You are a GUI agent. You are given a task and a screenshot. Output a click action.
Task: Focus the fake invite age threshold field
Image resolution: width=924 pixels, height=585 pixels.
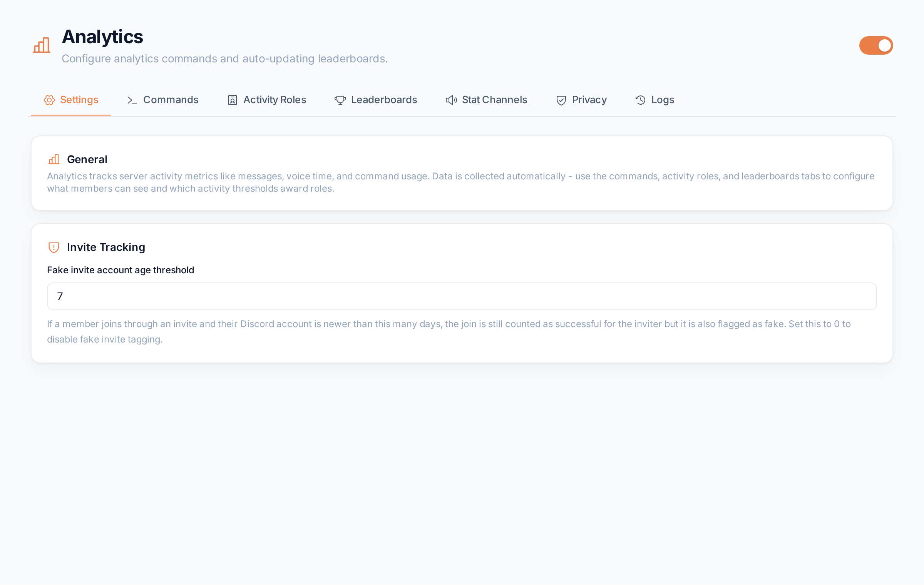[462, 296]
